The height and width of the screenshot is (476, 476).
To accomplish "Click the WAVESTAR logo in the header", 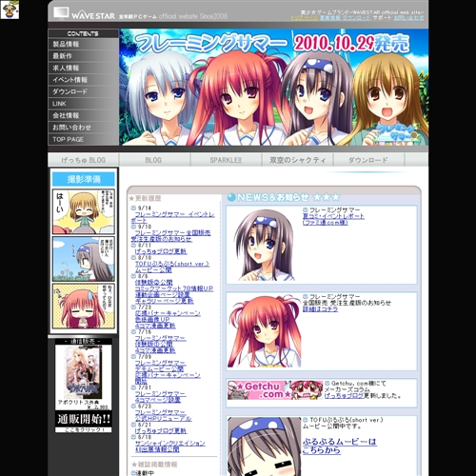I will click(84, 14).
